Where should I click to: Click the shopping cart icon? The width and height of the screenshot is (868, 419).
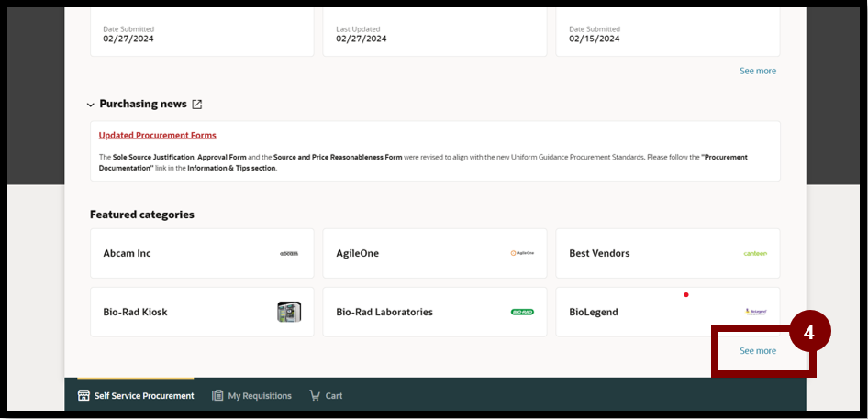(x=315, y=395)
